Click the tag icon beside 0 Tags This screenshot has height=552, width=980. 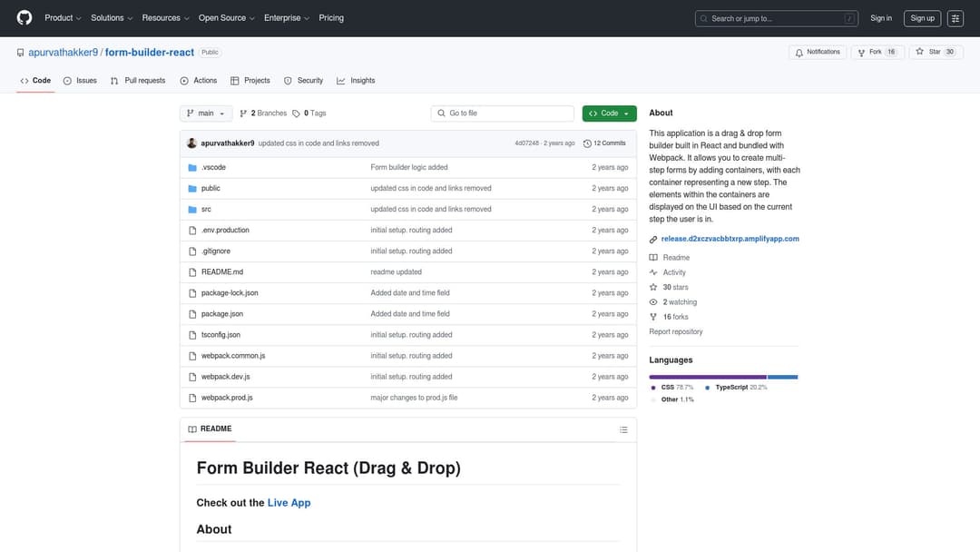296,113
